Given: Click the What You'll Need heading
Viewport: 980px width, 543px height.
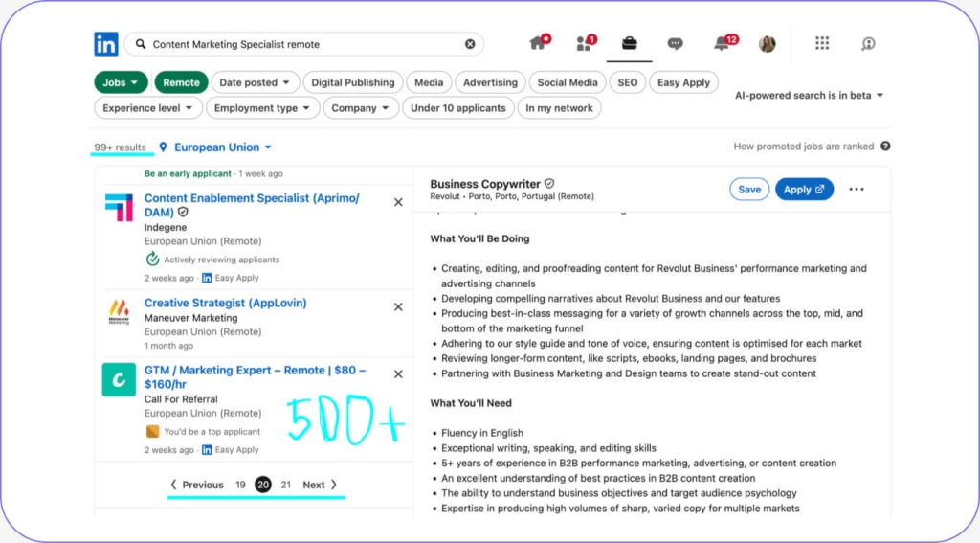Looking at the screenshot, I should click(471, 403).
